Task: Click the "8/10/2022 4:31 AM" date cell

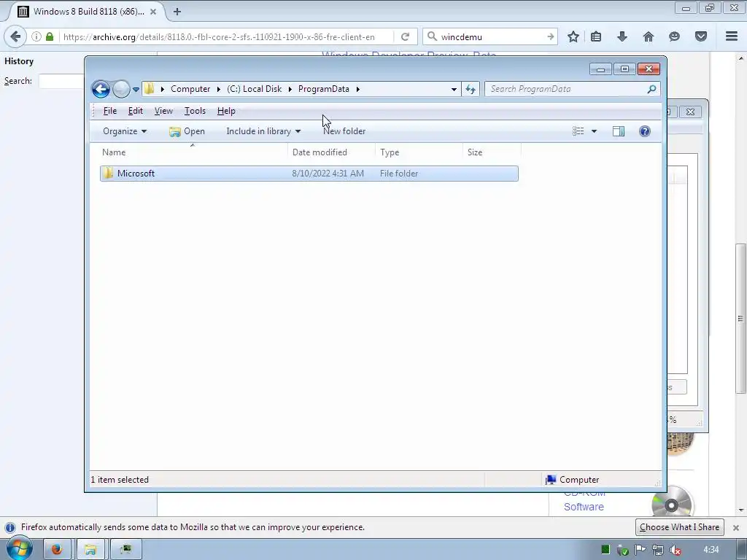Action: (328, 174)
